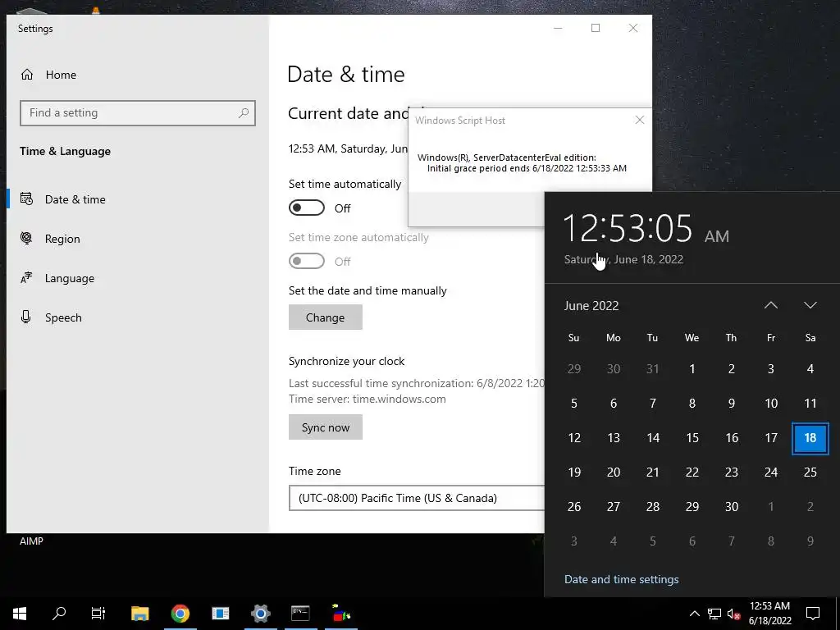Select June 1 in the calendar
Image resolution: width=840 pixels, height=630 pixels.
coord(692,368)
